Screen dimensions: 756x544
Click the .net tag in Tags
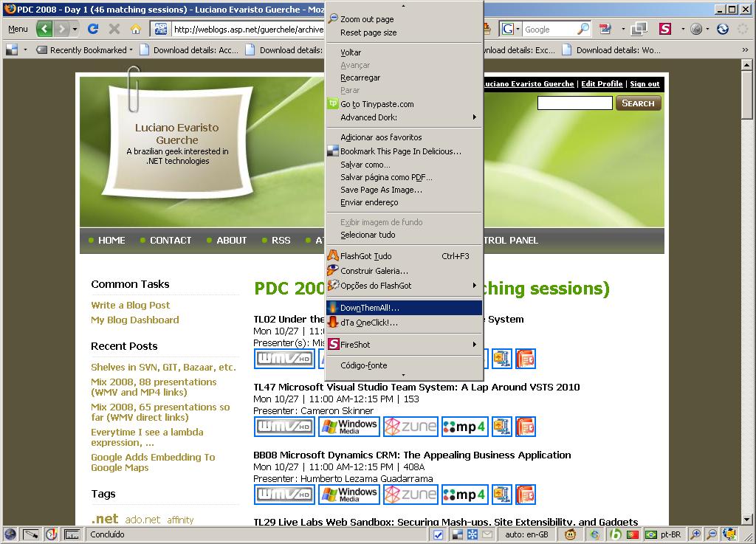(105, 518)
